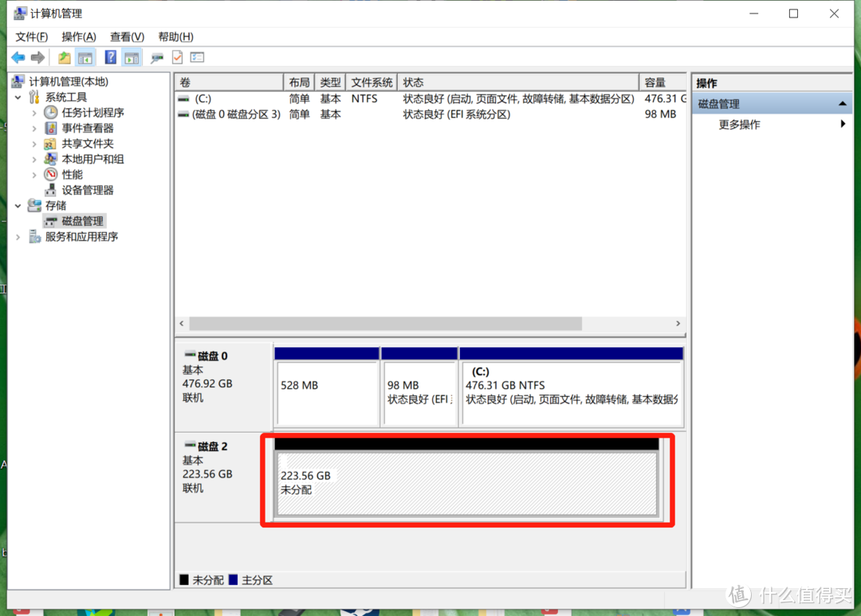Click the checkmark properties toolbar icon
The width and height of the screenshot is (861, 616).
pyautogui.click(x=177, y=57)
